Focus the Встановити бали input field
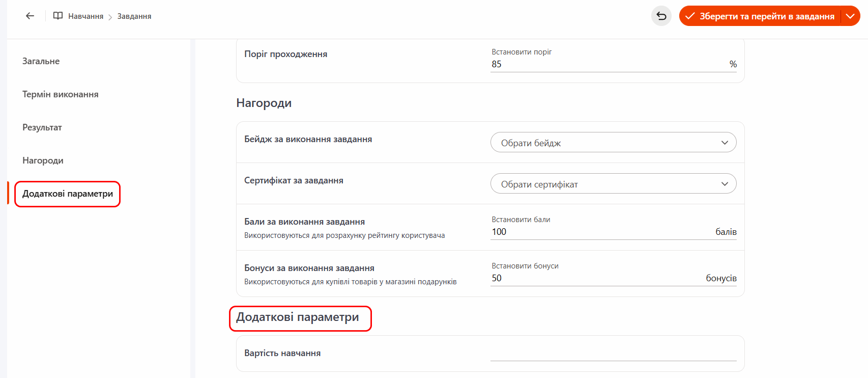 pyautogui.click(x=600, y=232)
